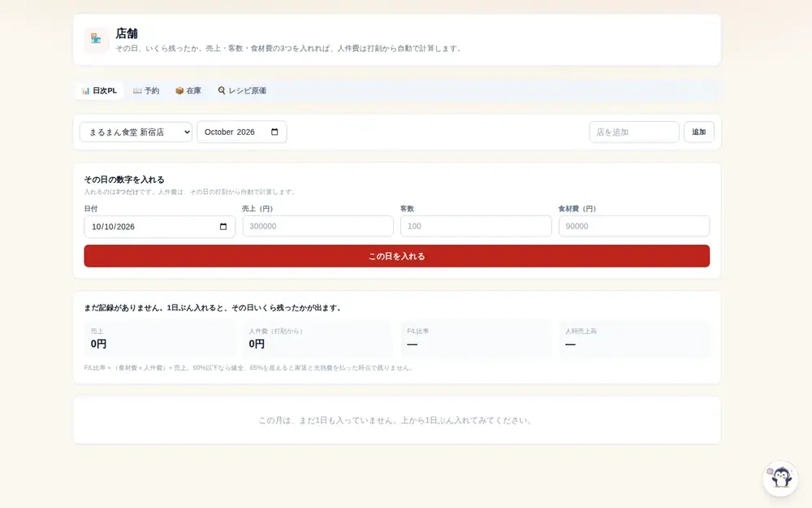This screenshot has width=812, height=508.
Task: Switch to the 日次PL tab
Action: point(99,91)
